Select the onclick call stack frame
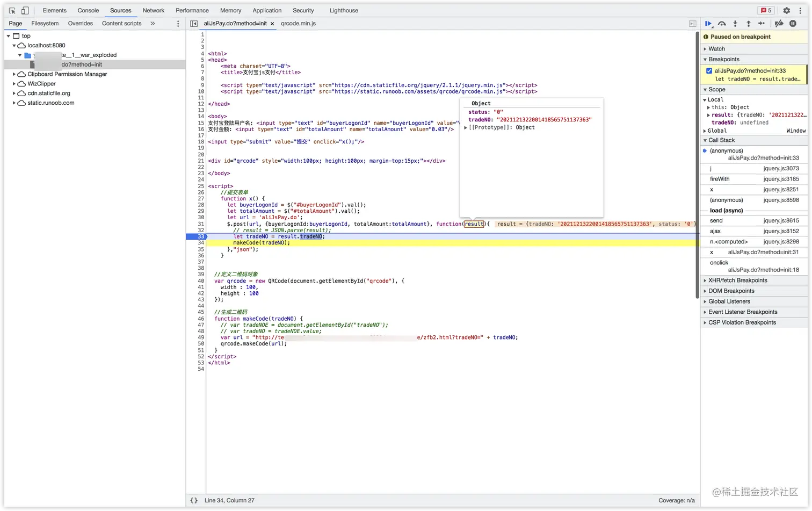The width and height of the screenshot is (812, 511). 754,266
